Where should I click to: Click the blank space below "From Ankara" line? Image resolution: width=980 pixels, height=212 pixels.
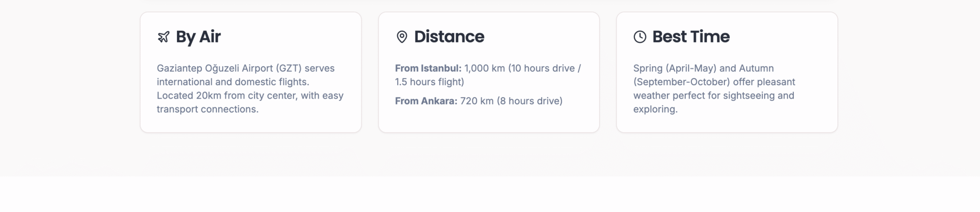(x=488, y=119)
